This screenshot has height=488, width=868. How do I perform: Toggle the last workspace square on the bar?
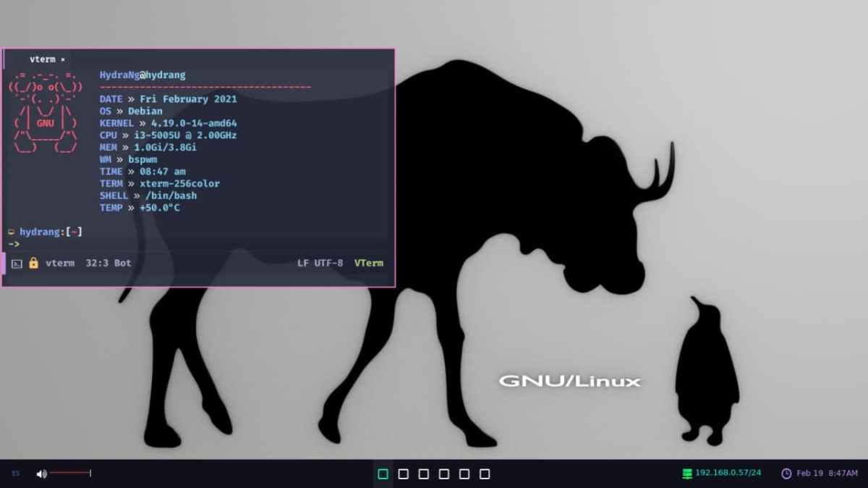[x=485, y=474]
